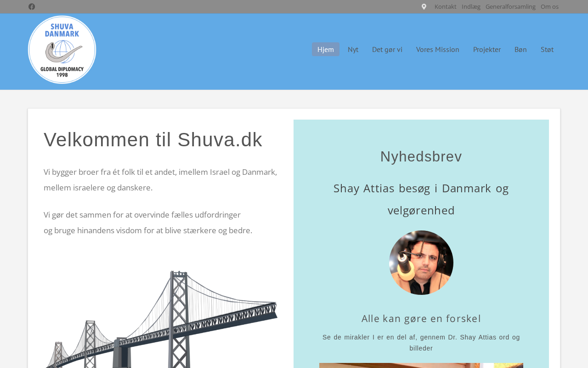Open the Om os page
Image resolution: width=588 pixels, height=368 pixels.
coord(549,6)
